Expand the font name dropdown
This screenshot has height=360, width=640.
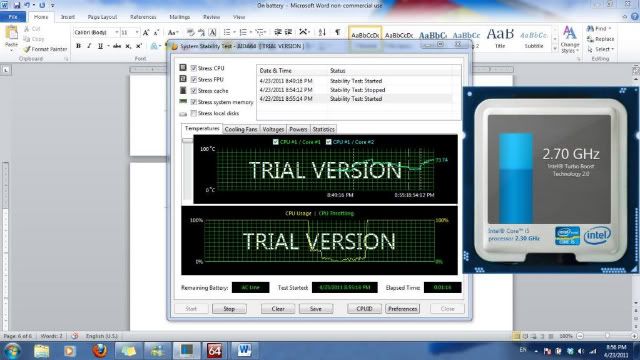pyautogui.click(x=117, y=32)
